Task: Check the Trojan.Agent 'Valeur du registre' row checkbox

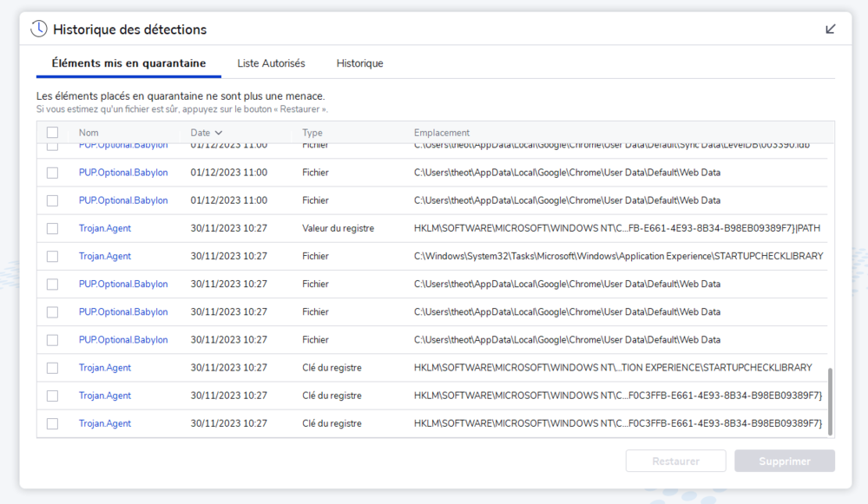Action: click(53, 228)
